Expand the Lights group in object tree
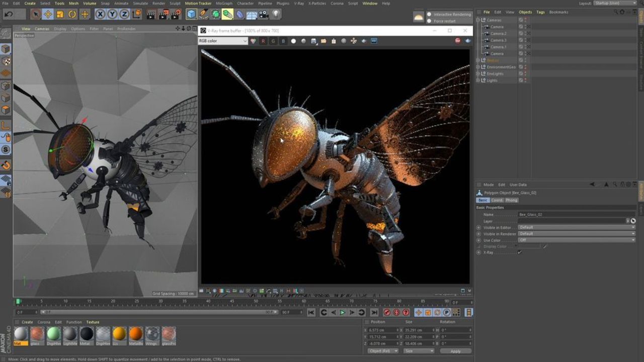The height and width of the screenshot is (362, 644). coord(478,80)
